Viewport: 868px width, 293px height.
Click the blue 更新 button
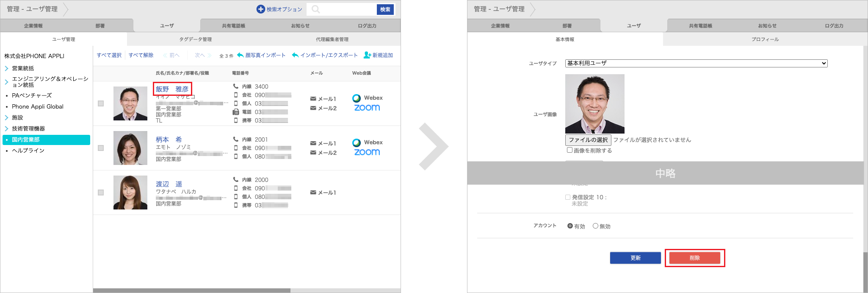tap(635, 258)
